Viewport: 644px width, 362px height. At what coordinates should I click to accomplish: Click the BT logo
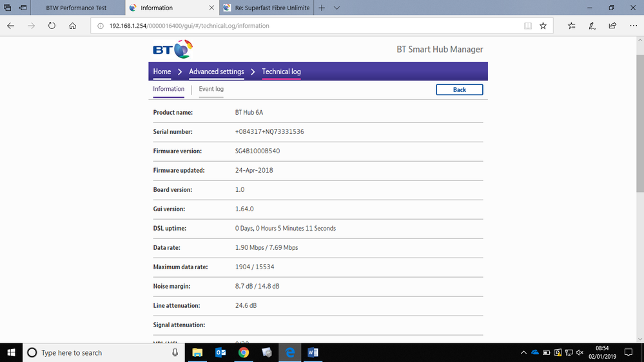(x=173, y=49)
